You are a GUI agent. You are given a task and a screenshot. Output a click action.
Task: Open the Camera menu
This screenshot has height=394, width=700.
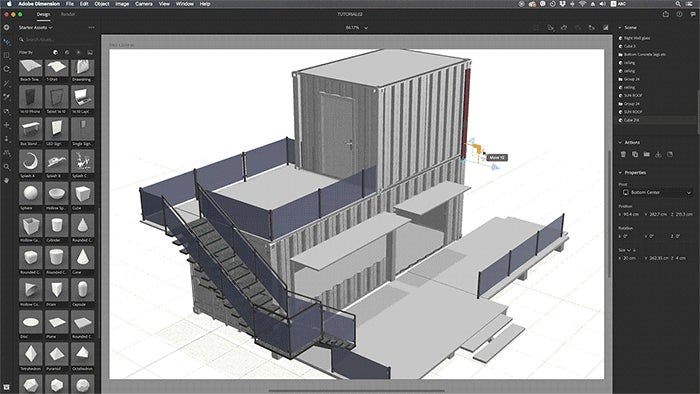tap(143, 4)
